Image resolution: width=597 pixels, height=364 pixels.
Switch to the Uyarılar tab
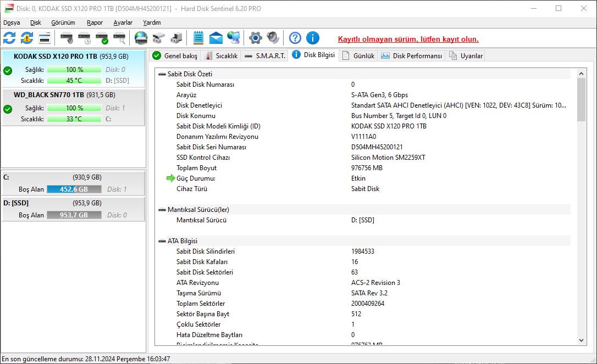pyautogui.click(x=466, y=56)
